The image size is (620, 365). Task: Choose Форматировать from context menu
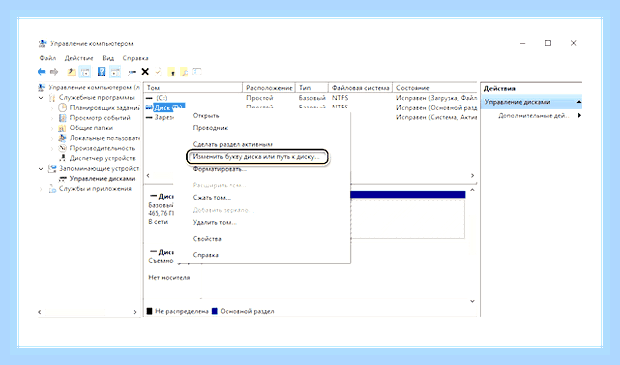pyautogui.click(x=220, y=169)
